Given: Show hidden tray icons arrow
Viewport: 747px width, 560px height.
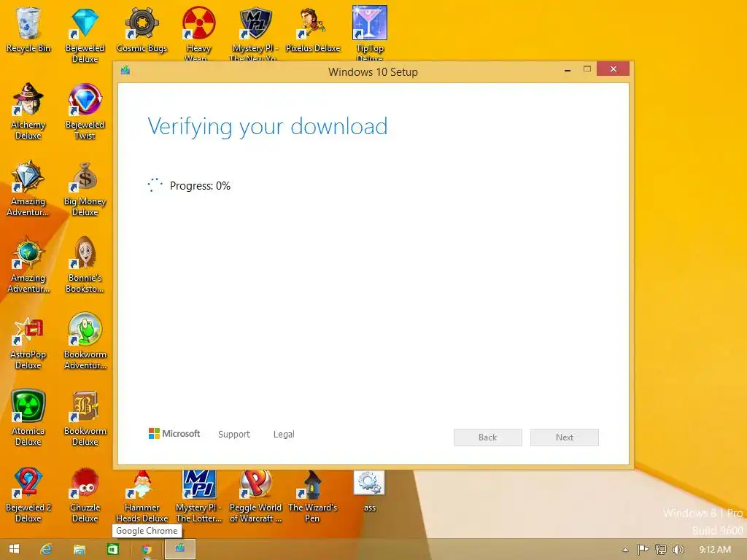Looking at the screenshot, I should (625, 550).
